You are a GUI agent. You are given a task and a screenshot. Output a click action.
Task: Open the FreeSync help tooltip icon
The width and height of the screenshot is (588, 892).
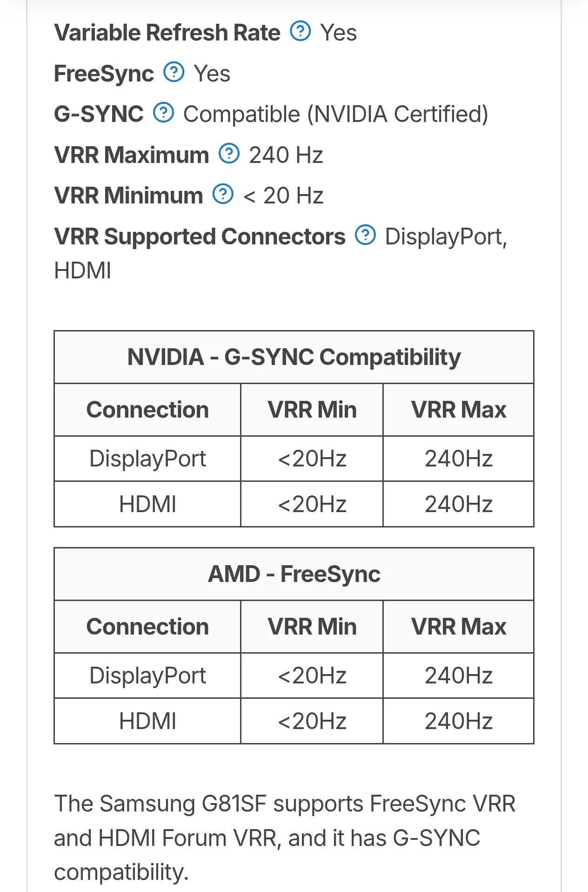174,72
